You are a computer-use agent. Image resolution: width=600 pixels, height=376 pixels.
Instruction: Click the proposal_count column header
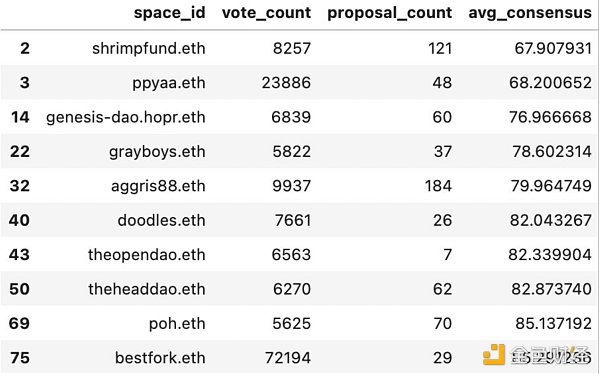click(390, 13)
